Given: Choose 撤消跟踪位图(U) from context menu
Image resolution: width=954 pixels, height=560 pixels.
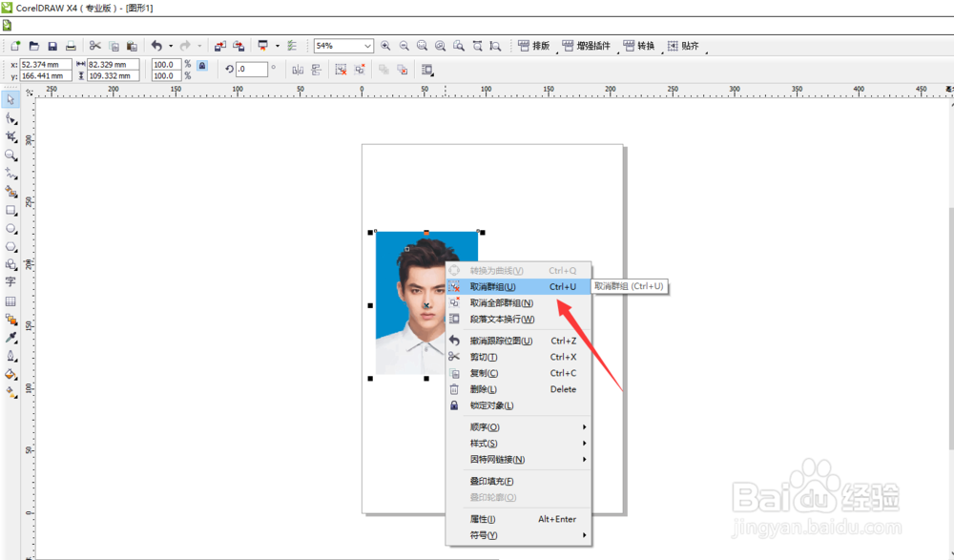Looking at the screenshot, I should click(x=519, y=341).
